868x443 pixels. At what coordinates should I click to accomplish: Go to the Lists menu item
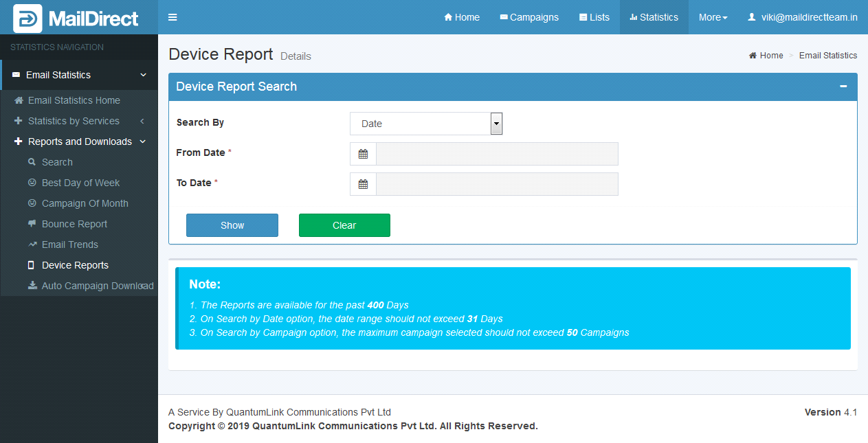point(594,17)
